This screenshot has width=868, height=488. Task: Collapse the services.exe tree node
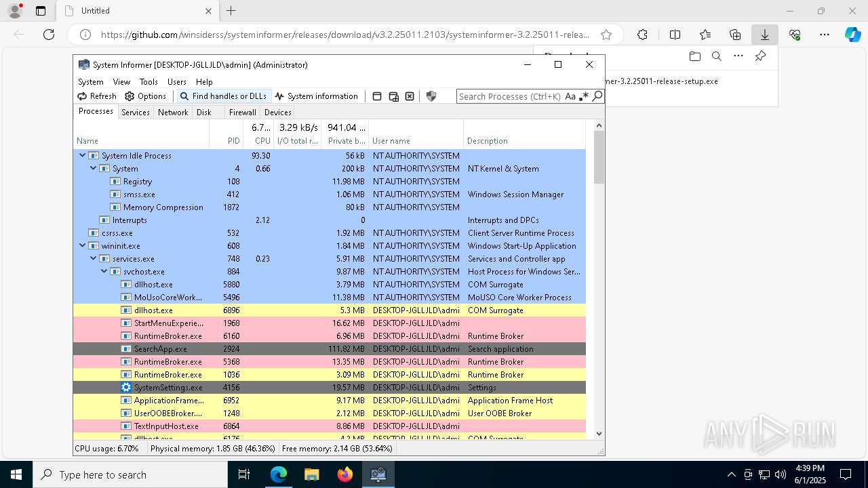tap(94, 258)
